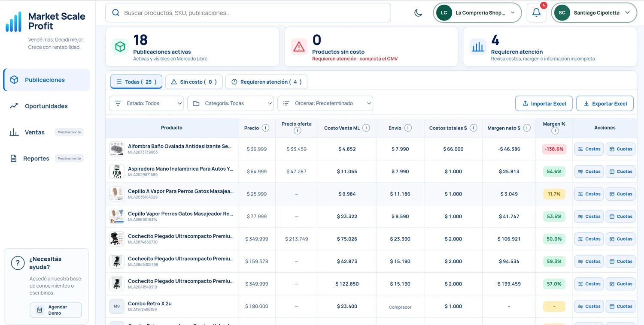
Task: Click info icon below Precio oferta header
Action: tap(297, 131)
